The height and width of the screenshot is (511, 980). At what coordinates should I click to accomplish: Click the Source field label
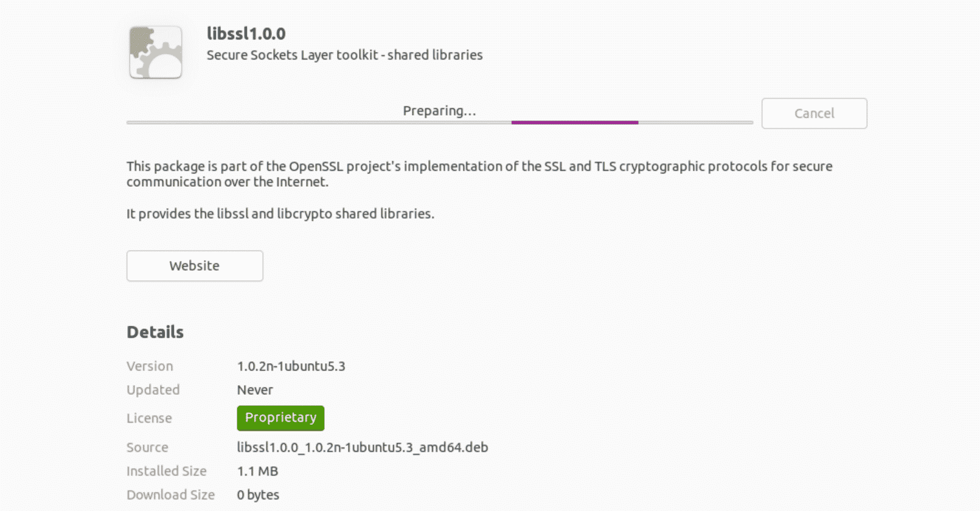click(147, 447)
